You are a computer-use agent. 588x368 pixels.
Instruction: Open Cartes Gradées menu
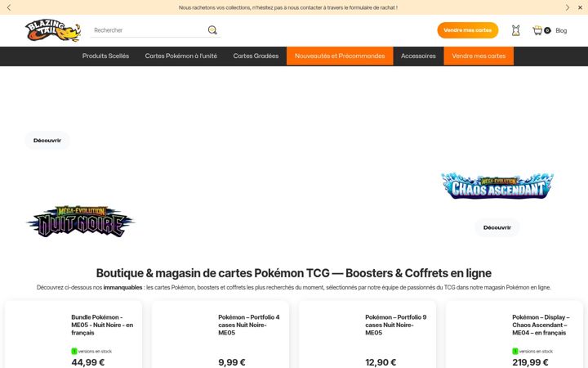point(256,56)
